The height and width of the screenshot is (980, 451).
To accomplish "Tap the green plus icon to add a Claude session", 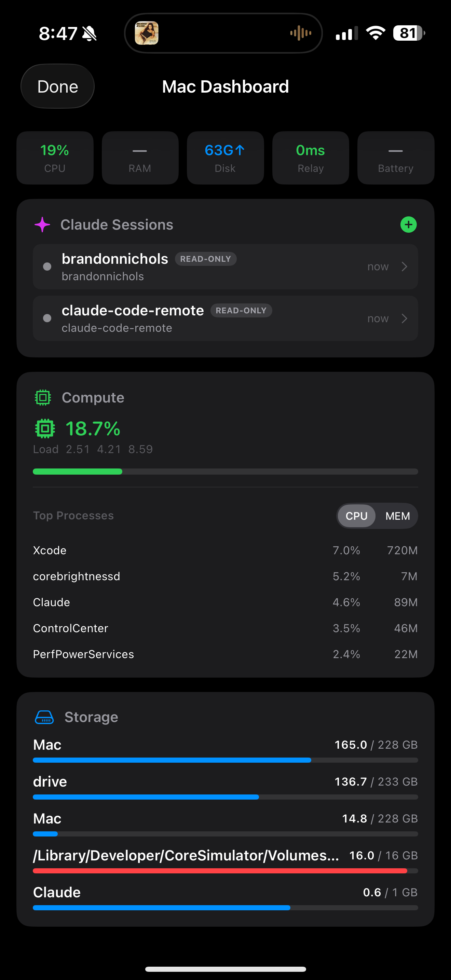I will 408,224.
